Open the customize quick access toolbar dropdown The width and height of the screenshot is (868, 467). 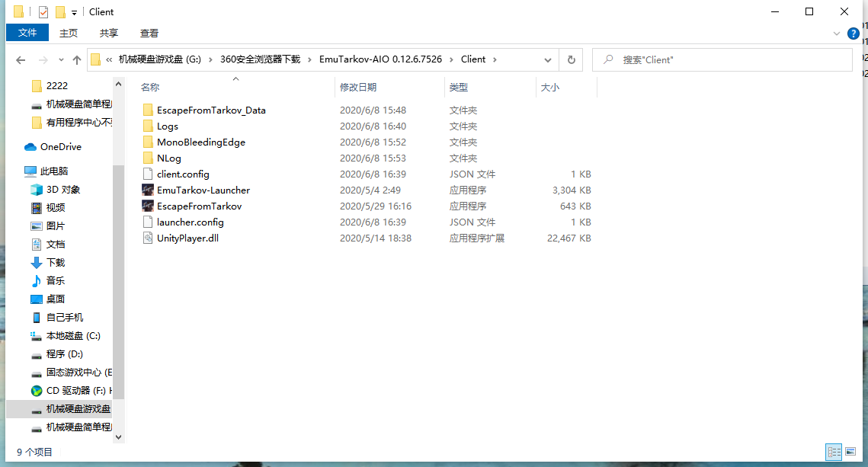coord(74,12)
